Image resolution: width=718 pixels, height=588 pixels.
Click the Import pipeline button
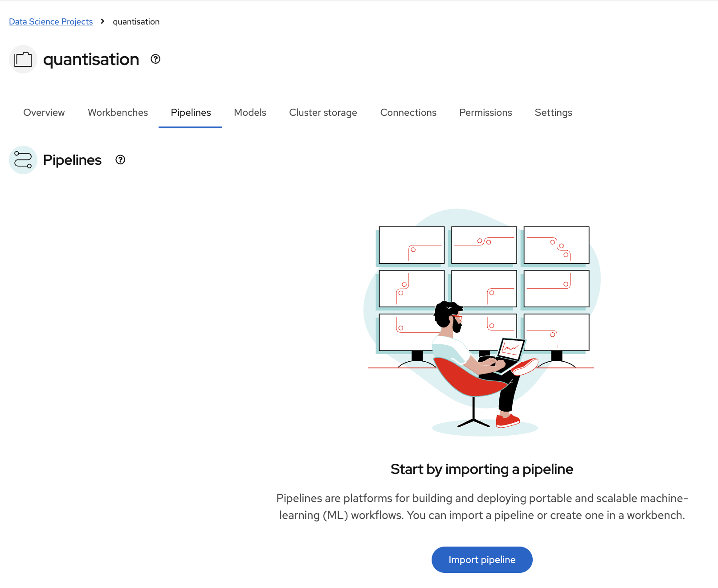[x=482, y=559]
